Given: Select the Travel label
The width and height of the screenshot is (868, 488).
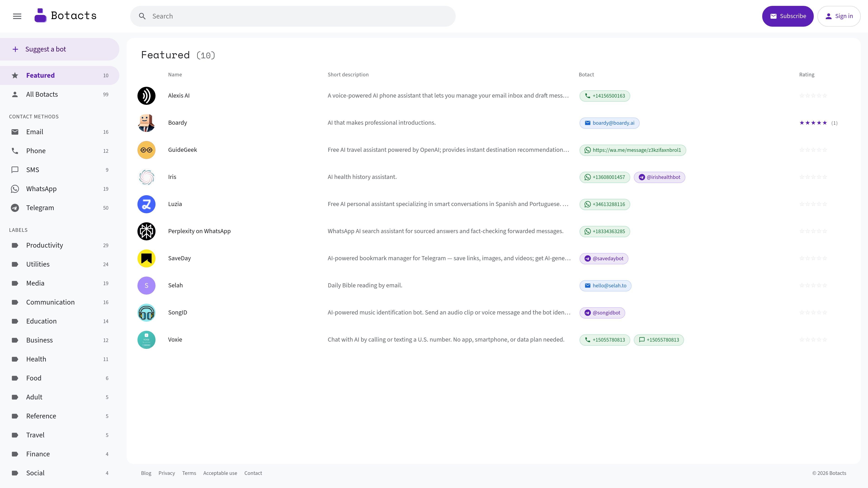Looking at the screenshot, I should (x=60, y=435).
